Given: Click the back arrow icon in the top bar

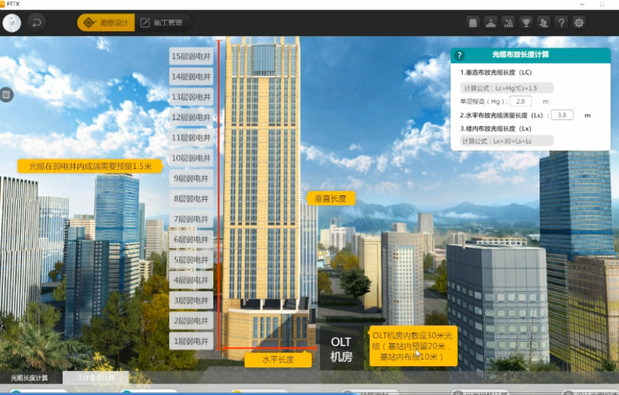Looking at the screenshot, I should pyautogui.click(x=36, y=23).
